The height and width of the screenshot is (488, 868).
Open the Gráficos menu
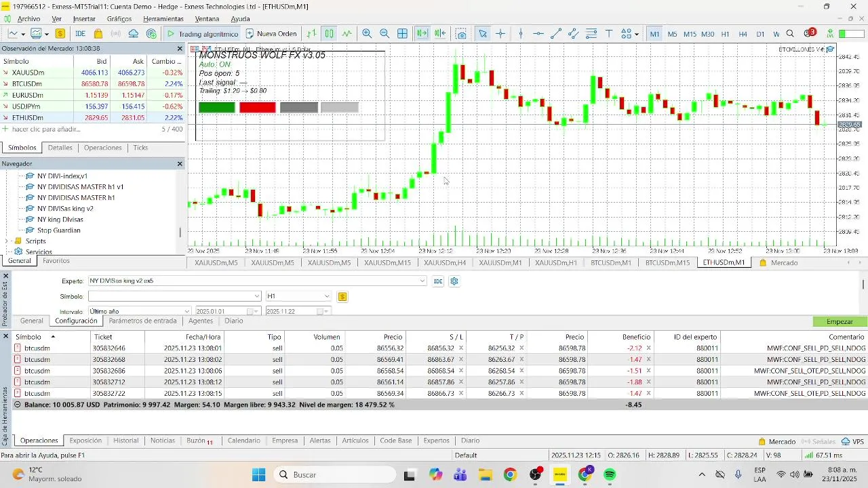pos(119,19)
